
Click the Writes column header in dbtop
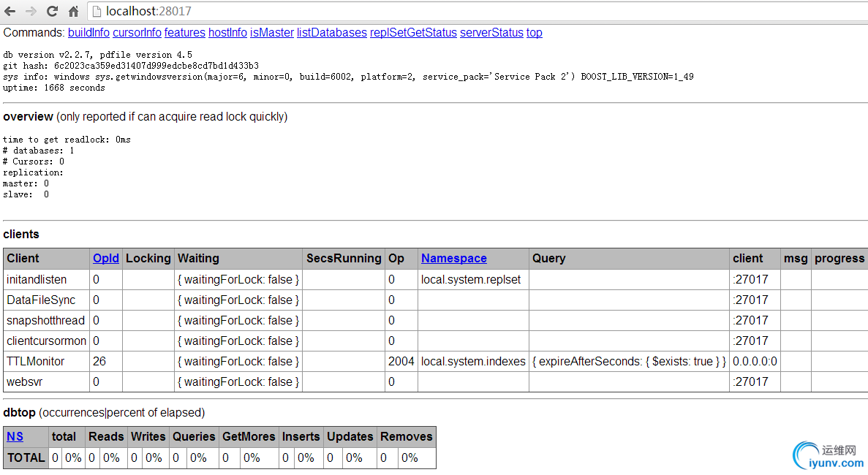click(x=148, y=437)
